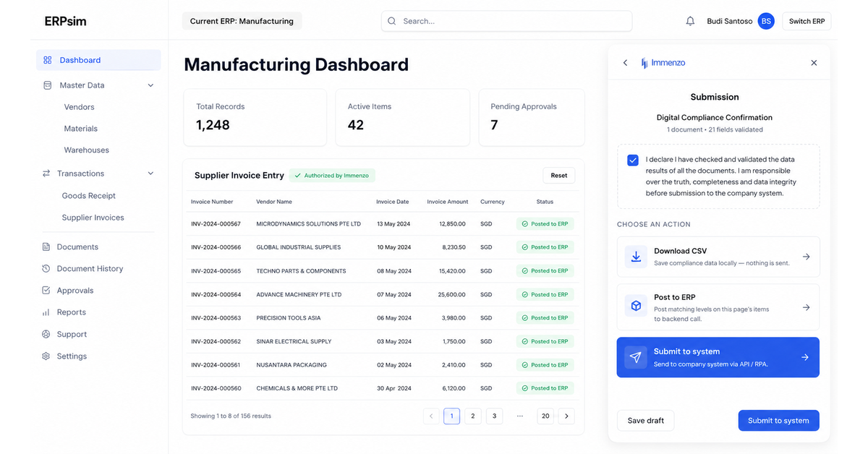Close the Immenzo submission panel
This screenshot has height=454, width=868.
point(814,63)
